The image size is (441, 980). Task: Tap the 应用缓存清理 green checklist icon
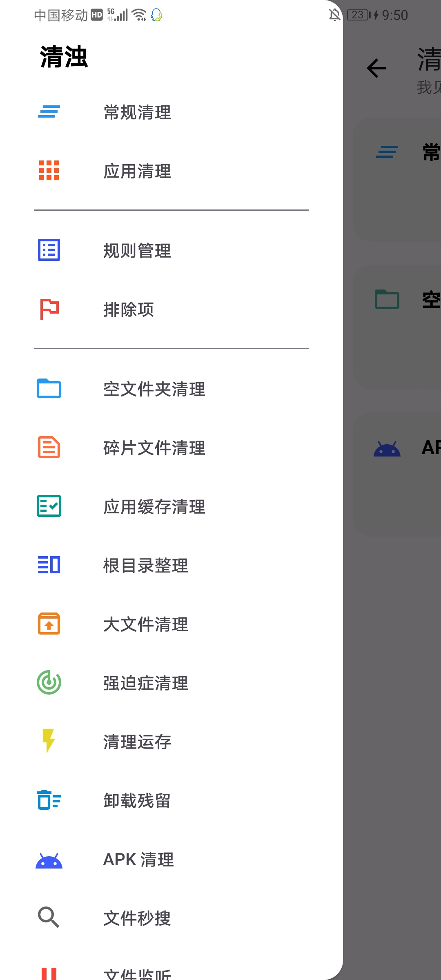pyautogui.click(x=49, y=506)
